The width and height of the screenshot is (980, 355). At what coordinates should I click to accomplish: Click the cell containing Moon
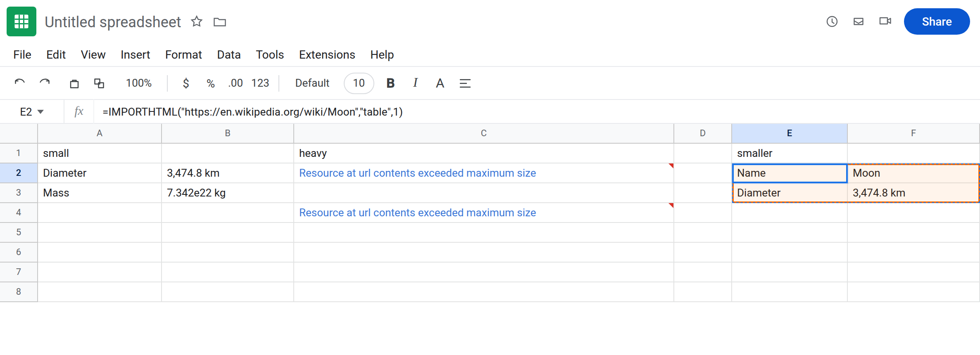coord(913,173)
